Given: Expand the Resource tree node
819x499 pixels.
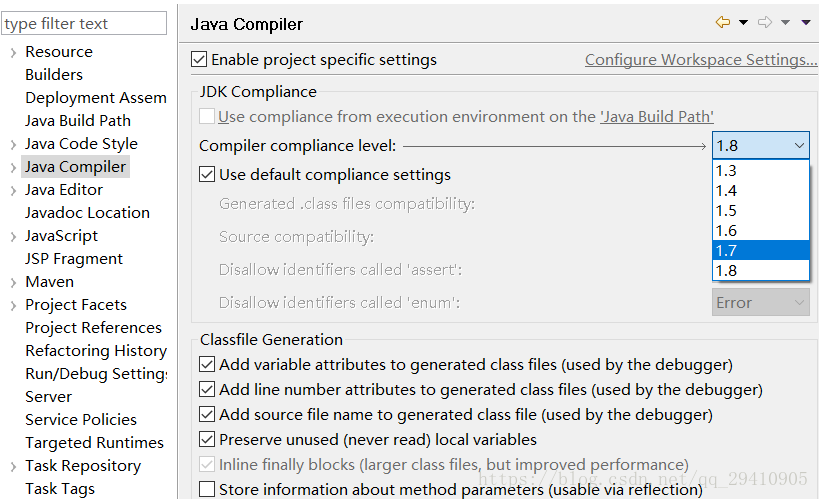Looking at the screenshot, I should coord(13,52).
